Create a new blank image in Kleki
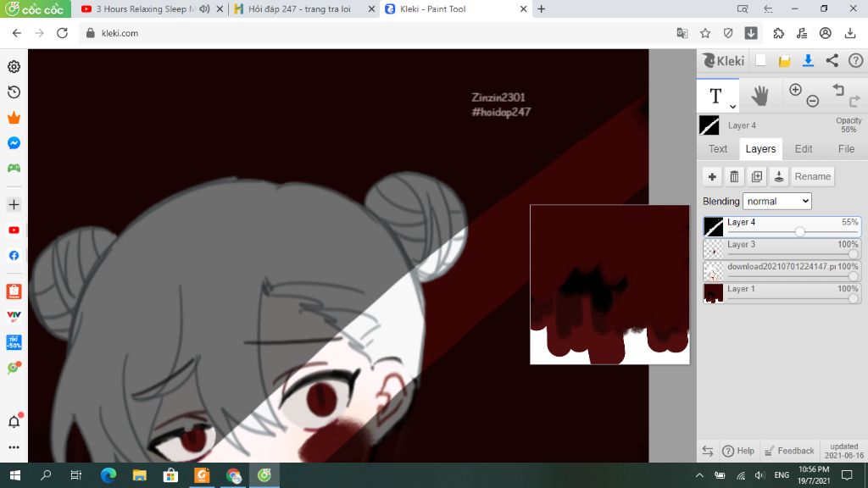The height and width of the screenshot is (488, 868). click(x=760, y=60)
